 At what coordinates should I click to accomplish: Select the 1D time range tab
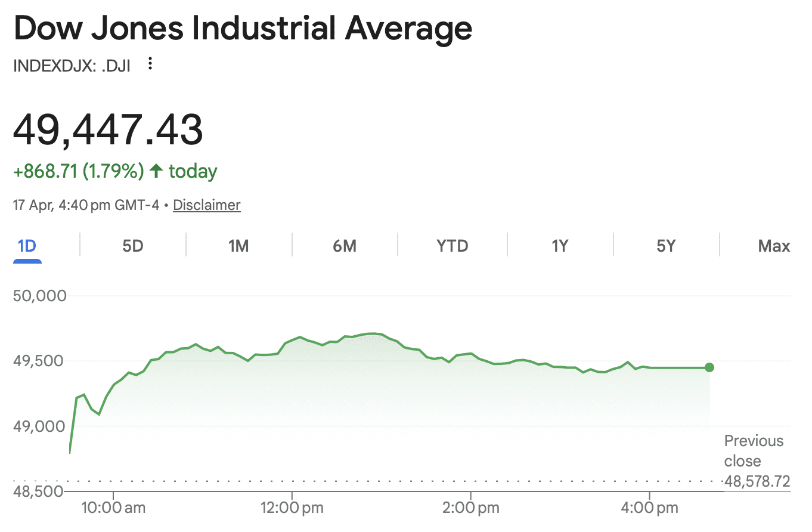tap(27, 246)
